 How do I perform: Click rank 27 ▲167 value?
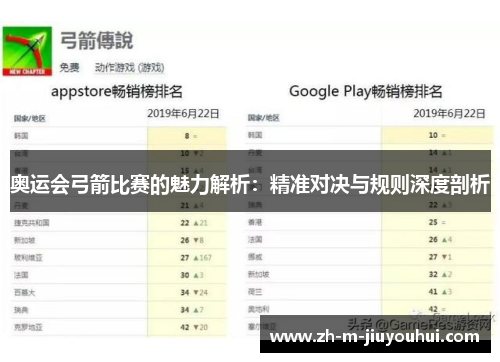[196, 258]
